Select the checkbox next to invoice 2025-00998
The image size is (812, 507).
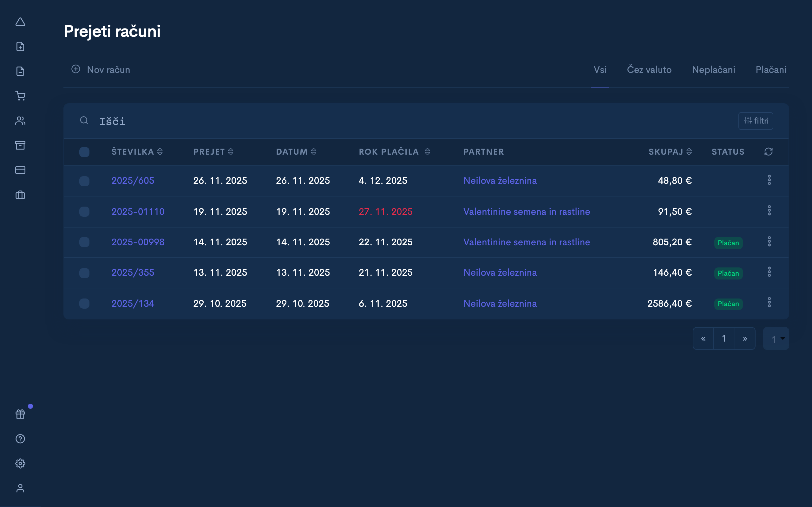[x=85, y=242]
